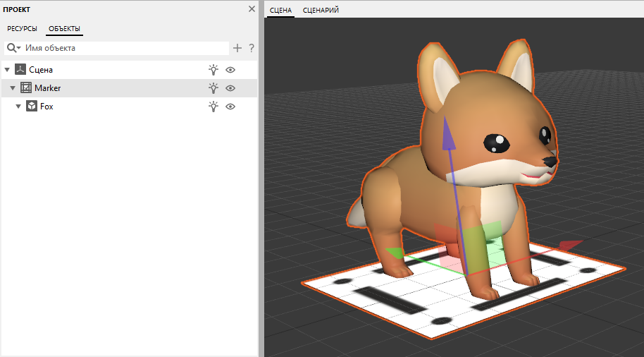Viewport: 644px width, 357px height.
Task: Click the question mark help icon
Action: click(x=252, y=48)
